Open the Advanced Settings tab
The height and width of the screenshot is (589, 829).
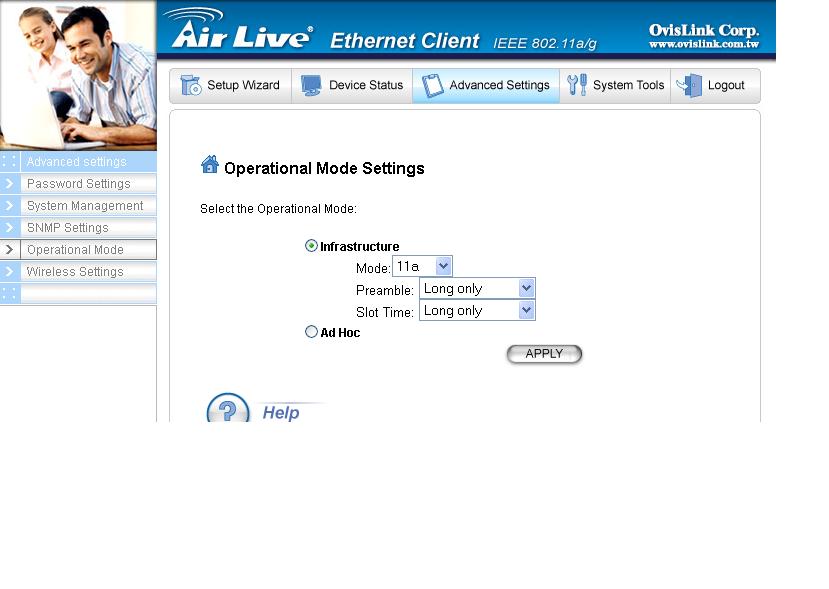486,85
